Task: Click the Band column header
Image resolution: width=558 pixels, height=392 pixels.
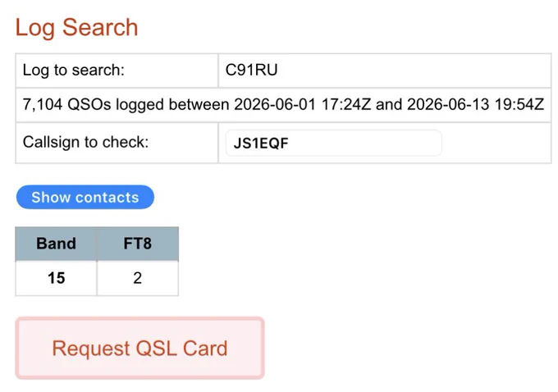Action: pos(56,244)
